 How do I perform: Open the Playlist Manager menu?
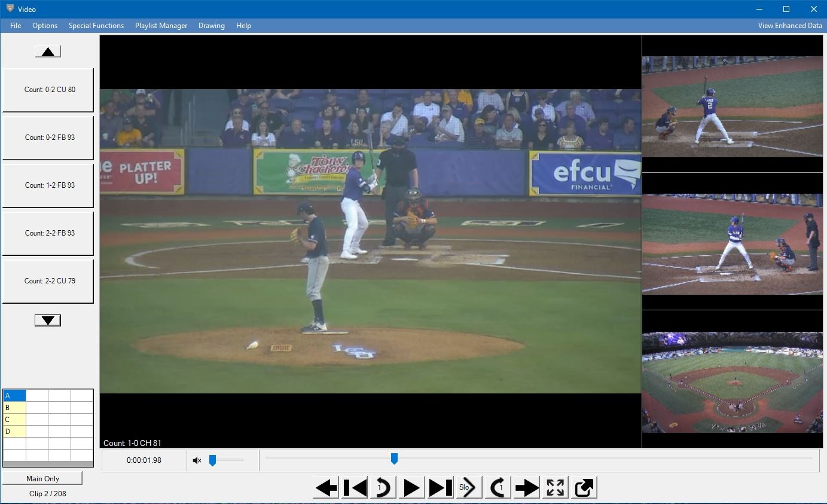(161, 25)
